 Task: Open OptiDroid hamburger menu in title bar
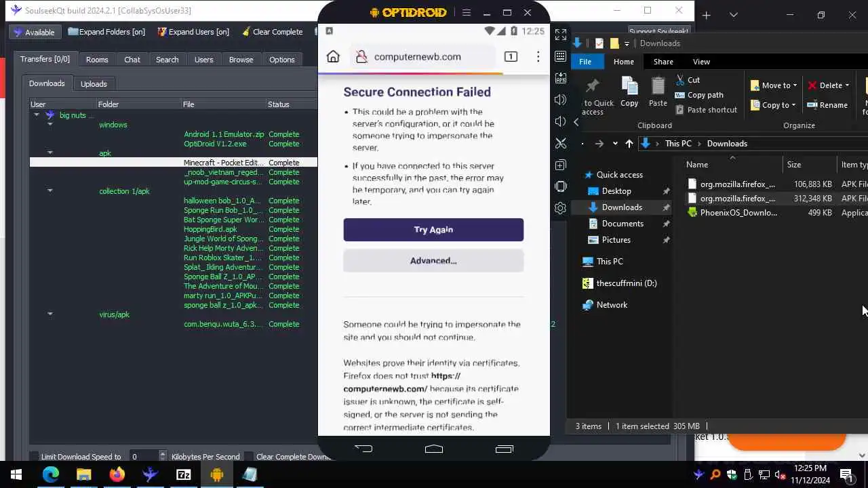point(467,12)
